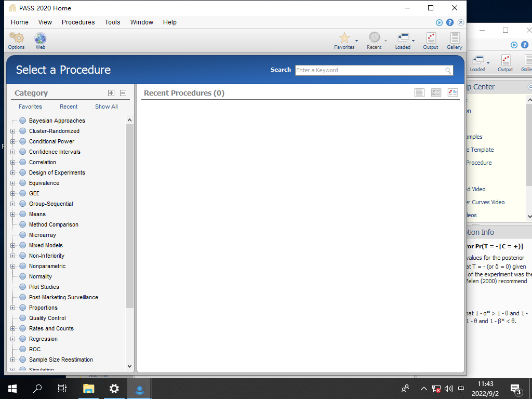Image resolution: width=532 pixels, height=399 pixels.
Task: Select ROC category
Action: [35, 349]
